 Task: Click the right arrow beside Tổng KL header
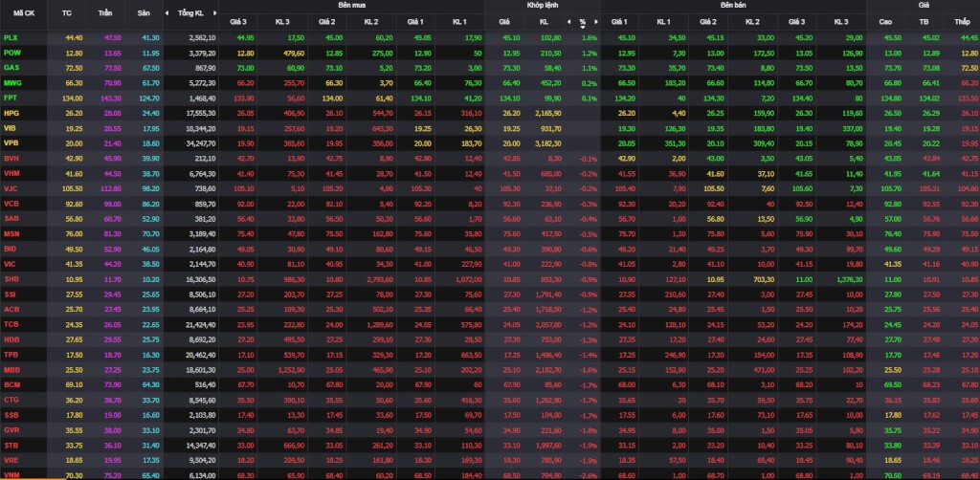(215, 13)
